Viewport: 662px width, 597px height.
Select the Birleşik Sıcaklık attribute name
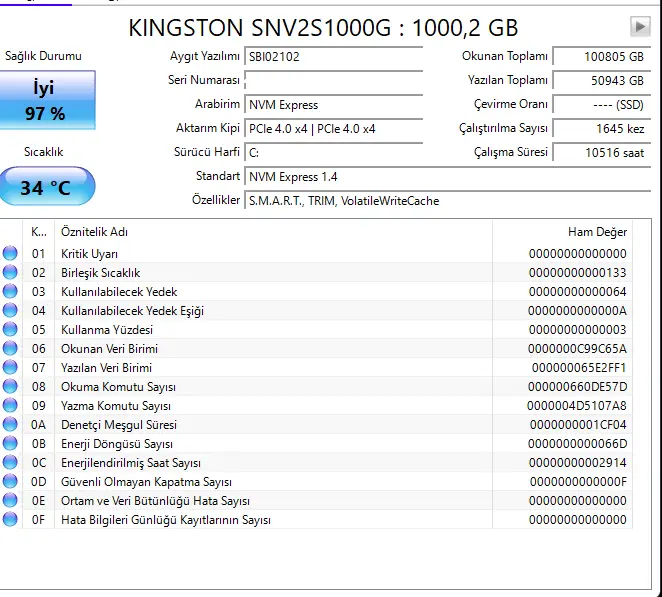coord(100,273)
